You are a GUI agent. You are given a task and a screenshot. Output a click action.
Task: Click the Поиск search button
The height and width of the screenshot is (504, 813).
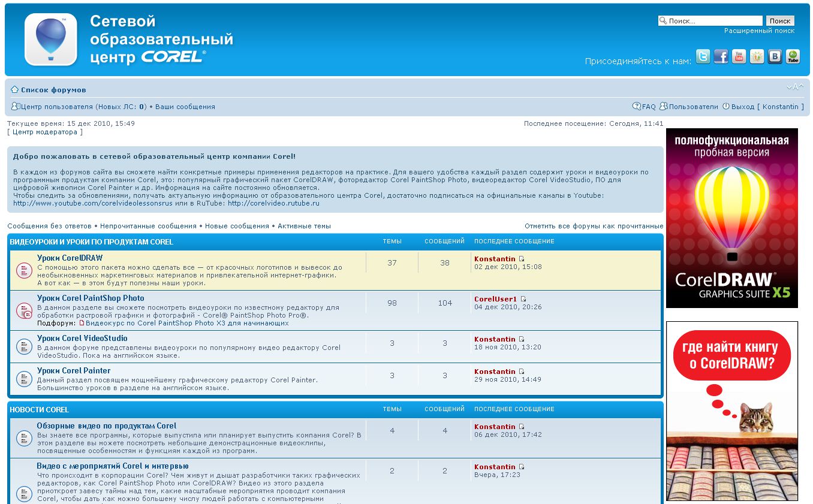[780, 21]
